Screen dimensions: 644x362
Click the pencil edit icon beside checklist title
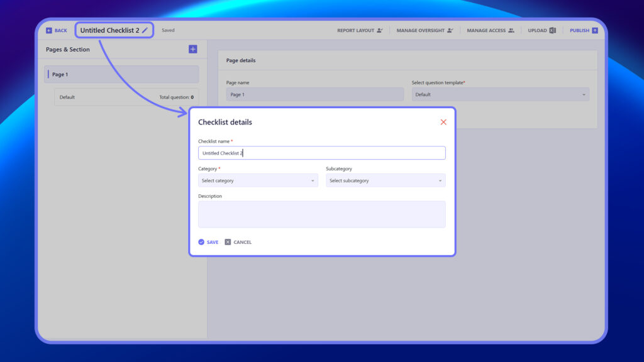click(145, 30)
